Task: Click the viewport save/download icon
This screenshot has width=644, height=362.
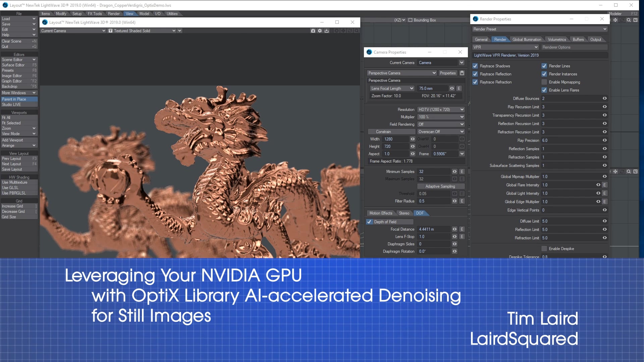Action: [327, 31]
